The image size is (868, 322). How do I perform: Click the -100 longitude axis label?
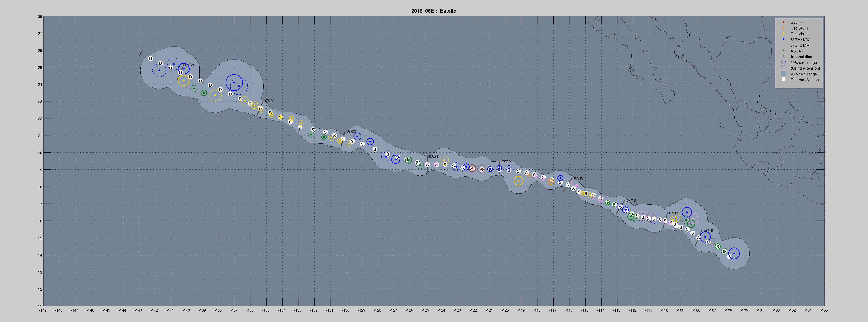coord(824,311)
